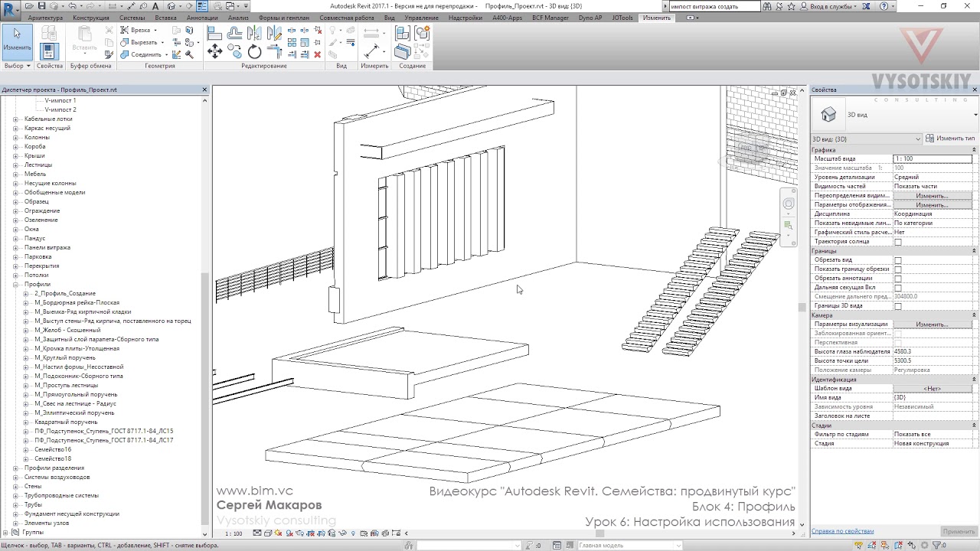Select the Rotate tool icon
980x551 pixels.
coord(254,51)
